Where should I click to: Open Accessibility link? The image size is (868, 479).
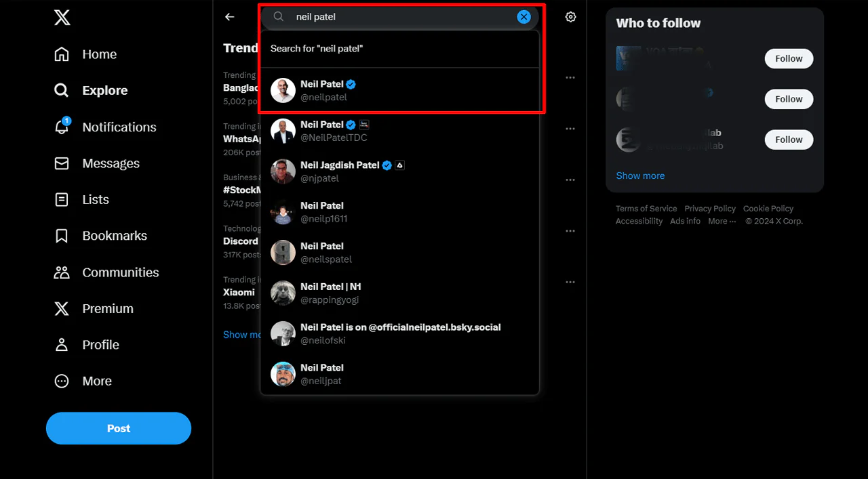click(639, 222)
